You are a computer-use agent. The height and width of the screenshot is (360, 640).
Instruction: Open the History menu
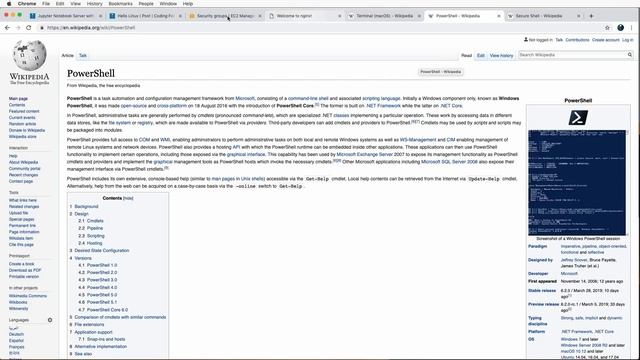(x=94, y=4)
